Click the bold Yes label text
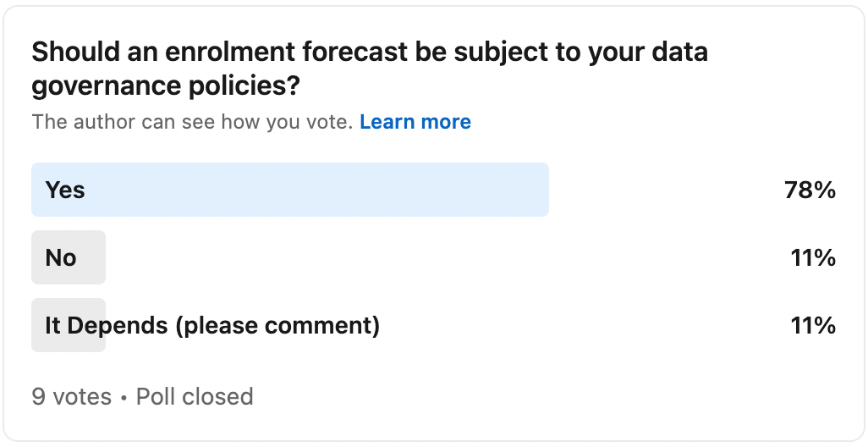 tap(65, 190)
